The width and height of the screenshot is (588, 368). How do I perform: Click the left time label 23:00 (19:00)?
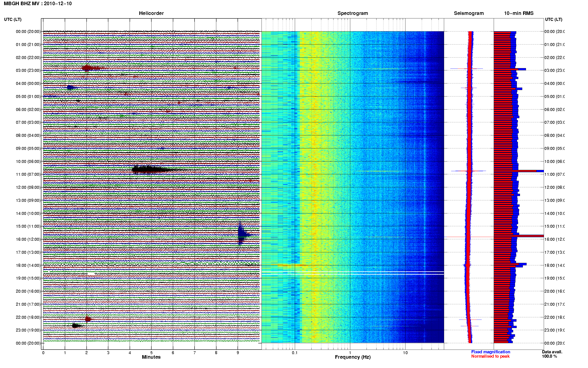28,330
